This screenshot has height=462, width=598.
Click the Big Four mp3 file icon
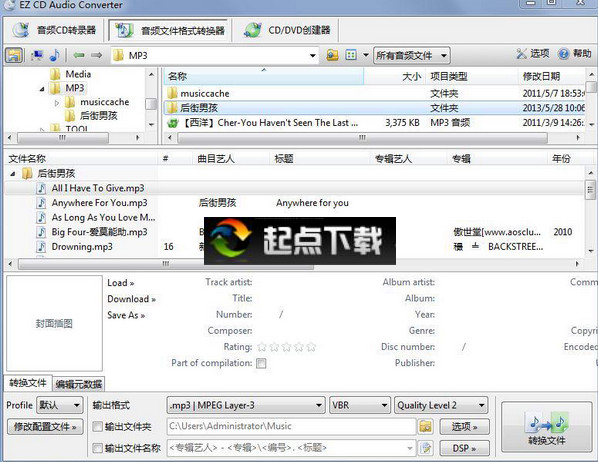coord(41,232)
